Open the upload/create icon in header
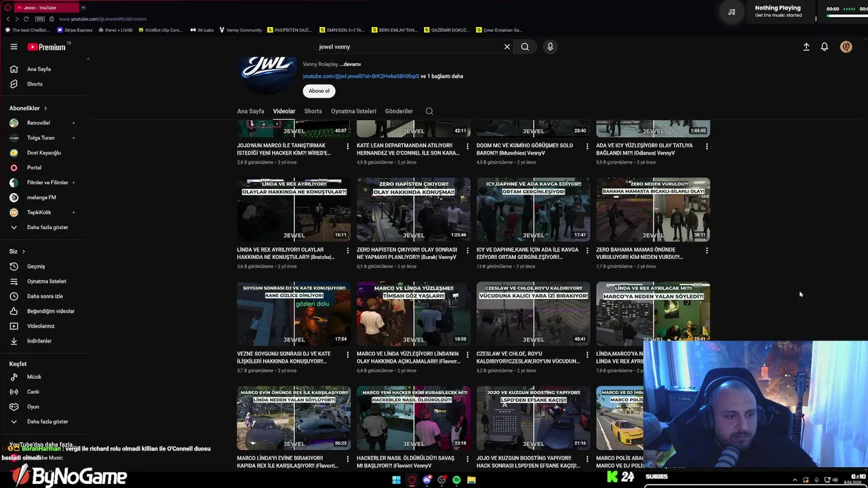Image resolution: width=868 pixels, height=488 pixels. (x=806, y=47)
